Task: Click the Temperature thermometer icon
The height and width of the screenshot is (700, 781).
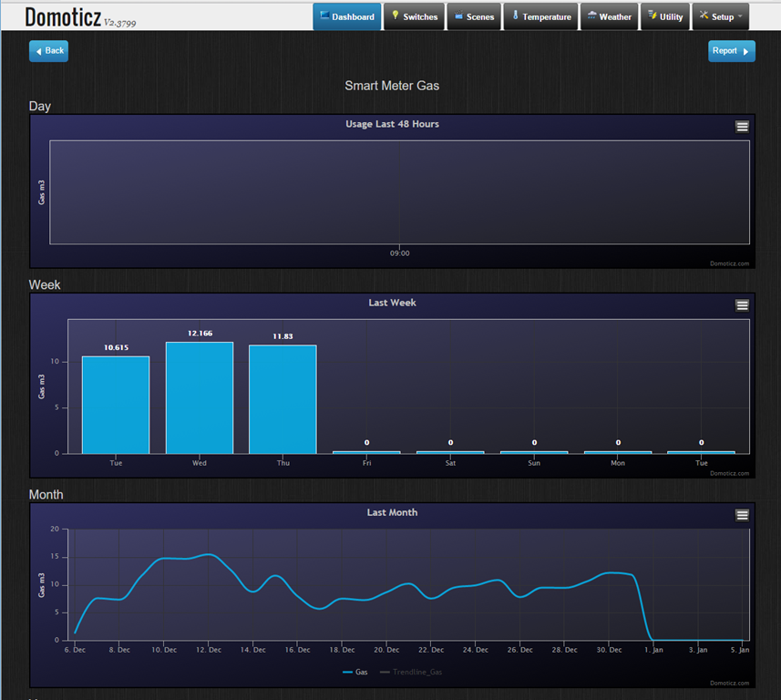Action: point(515,15)
